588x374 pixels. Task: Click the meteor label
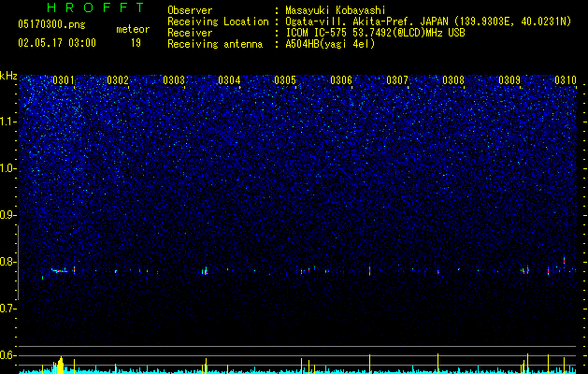(133, 29)
